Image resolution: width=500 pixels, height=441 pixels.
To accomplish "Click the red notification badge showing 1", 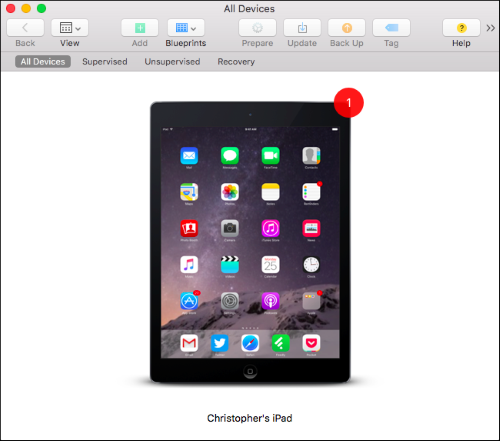I will (x=349, y=103).
